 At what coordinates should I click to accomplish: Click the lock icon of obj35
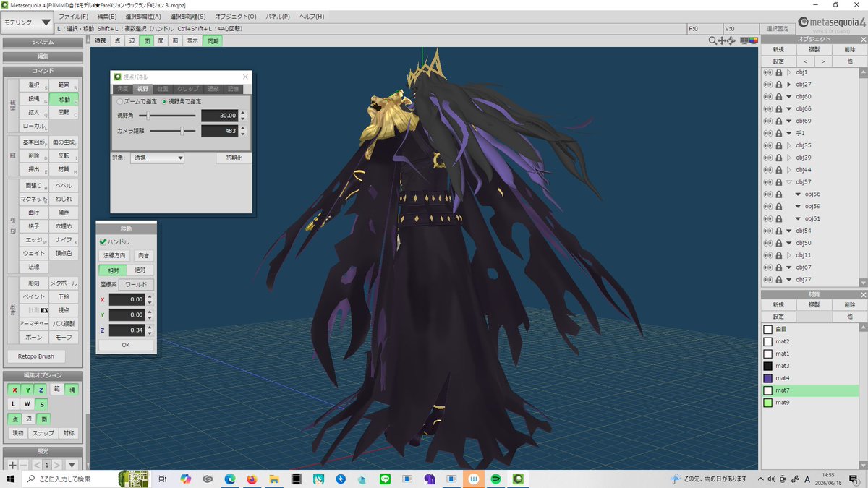(779, 145)
